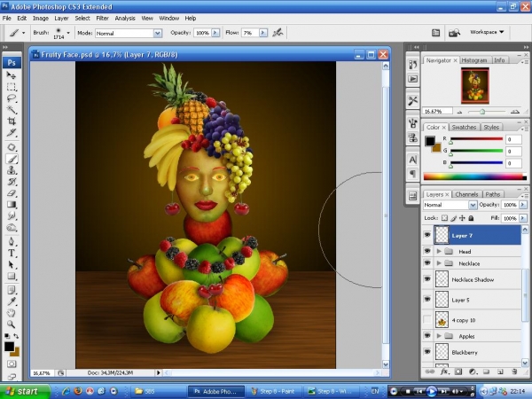Select the Clone Stamp tool

(12, 170)
